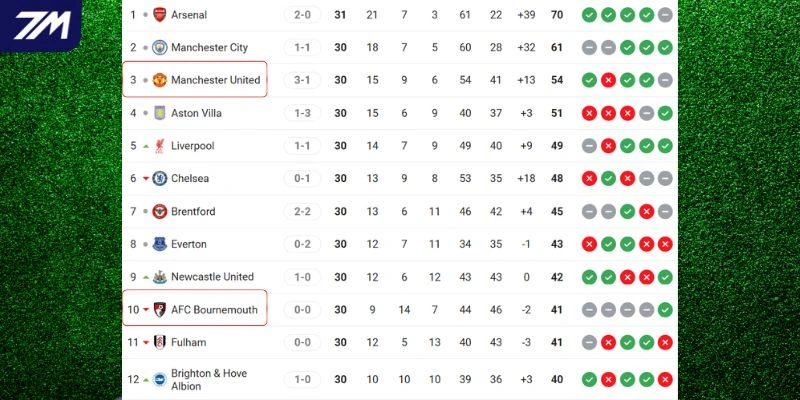
Task: Click the Manchester City club crest
Action: (x=160, y=47)
